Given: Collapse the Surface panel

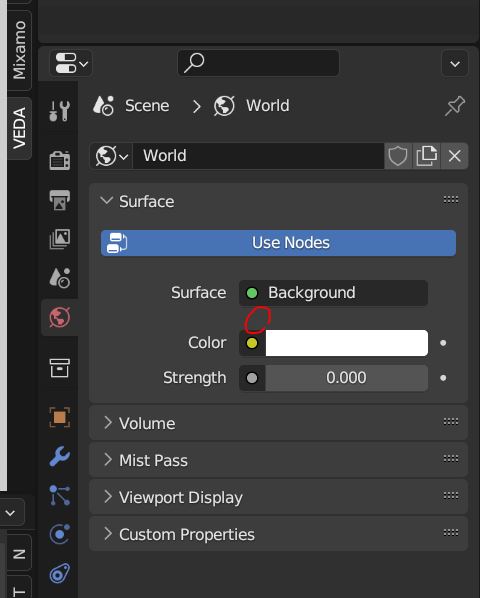Looking at the screenshot, I should (107, 201).
